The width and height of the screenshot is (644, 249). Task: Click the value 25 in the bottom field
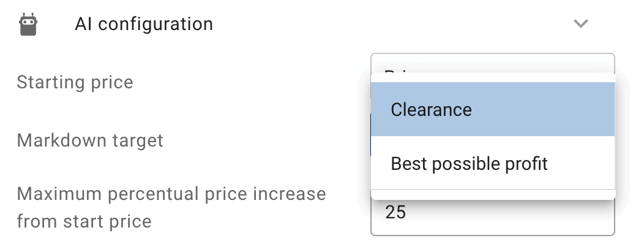[395, 212]
